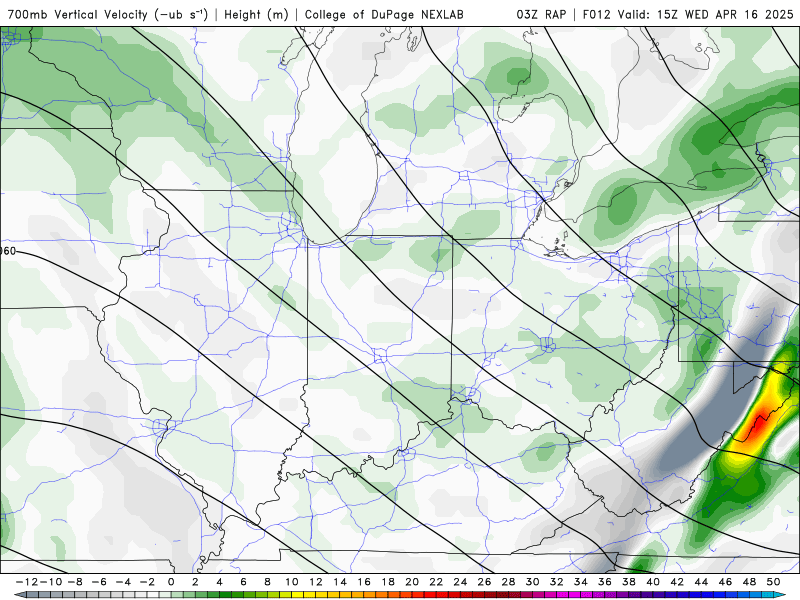Click the '03Z RAP' model run label

(541, 14)
